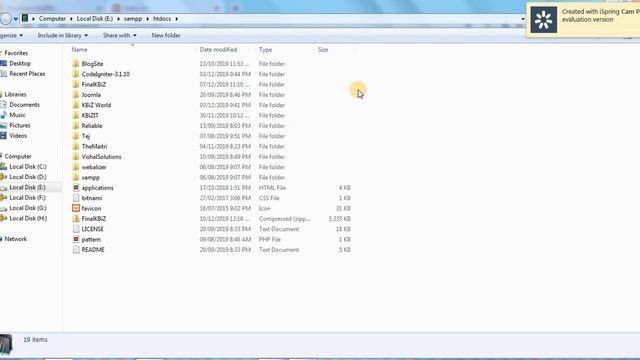Open Local Disk (C:) in sidebar
This screenshot has width=640, height=360.
pos(28,167)
